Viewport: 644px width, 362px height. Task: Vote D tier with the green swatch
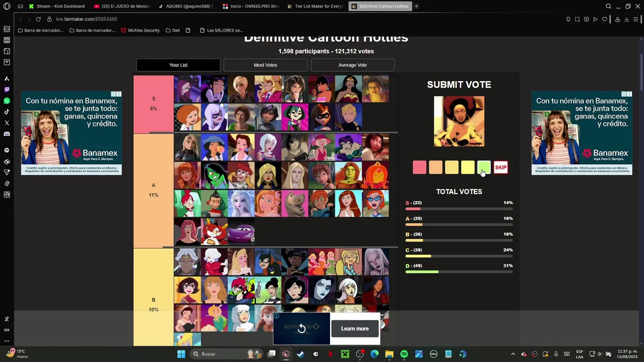tap(484, 167)
